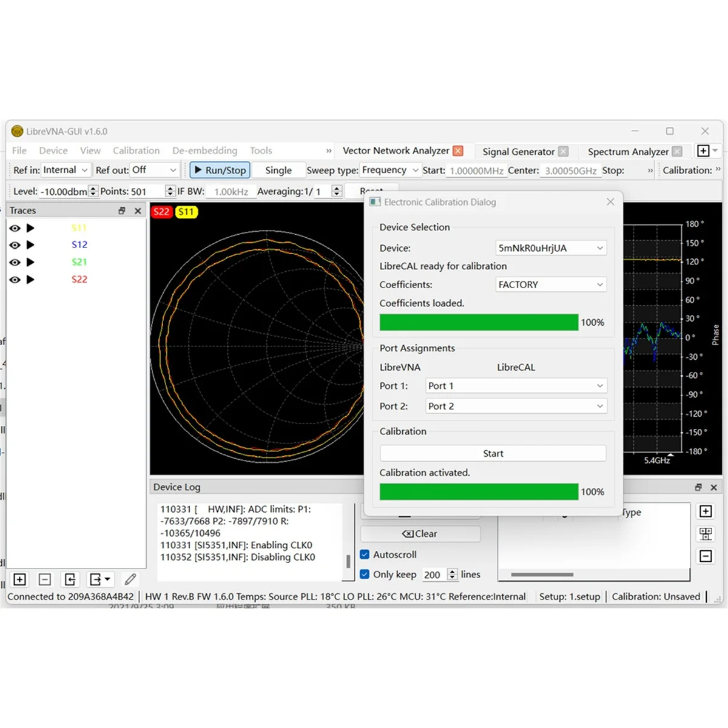Toggle the Only keep lines checkbox
The height and width of the screenshot is (728, 728).
coord(365,575)
